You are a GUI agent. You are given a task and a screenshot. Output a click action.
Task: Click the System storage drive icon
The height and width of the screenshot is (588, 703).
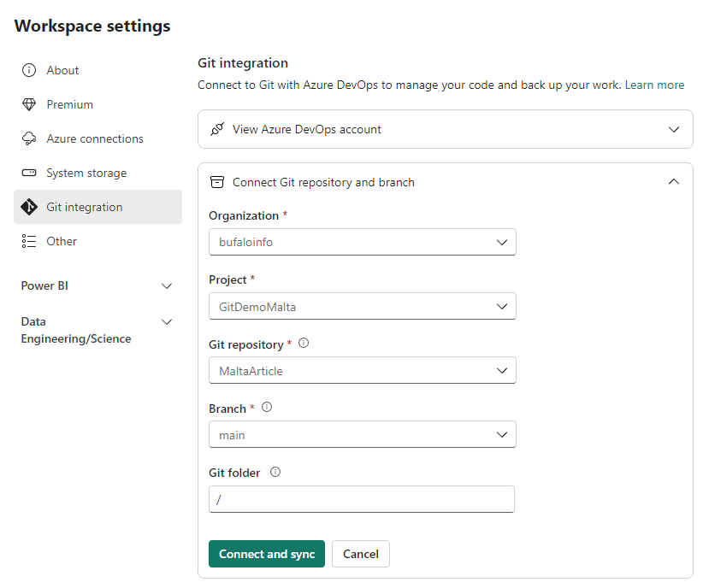pos(29,173)
